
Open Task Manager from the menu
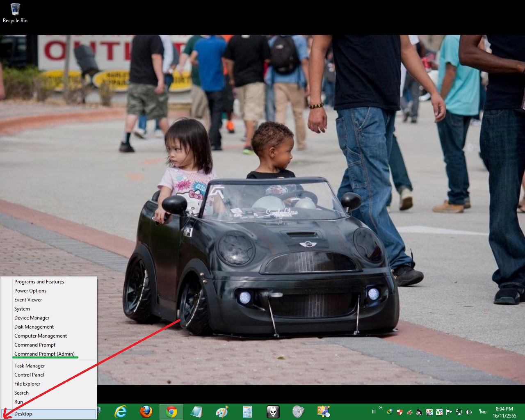click(48, 366)
